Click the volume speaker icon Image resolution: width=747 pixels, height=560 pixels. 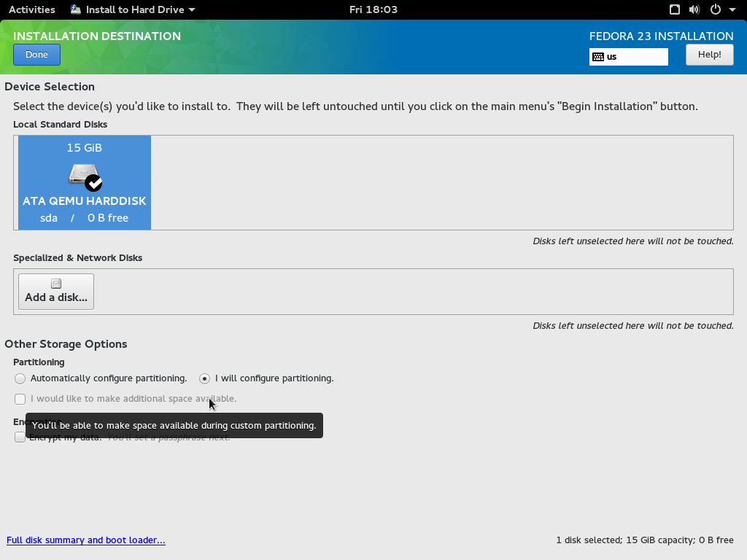[x=694, y=9]
